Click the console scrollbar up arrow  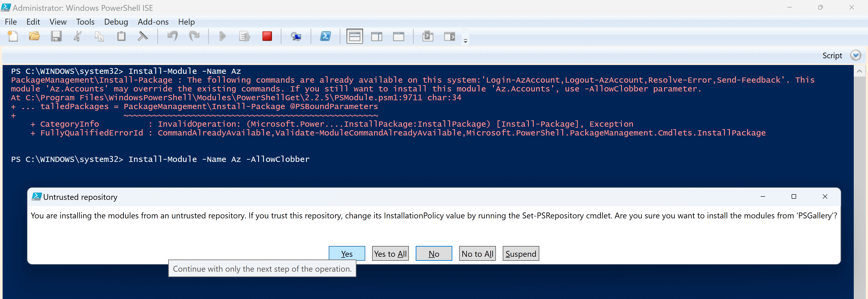click(859, 71)
